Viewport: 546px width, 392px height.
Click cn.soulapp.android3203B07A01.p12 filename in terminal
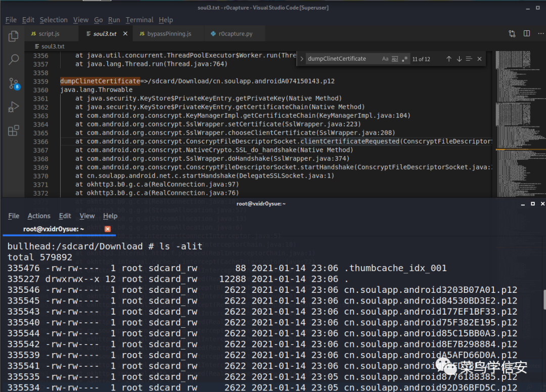[x=430, y=290]
